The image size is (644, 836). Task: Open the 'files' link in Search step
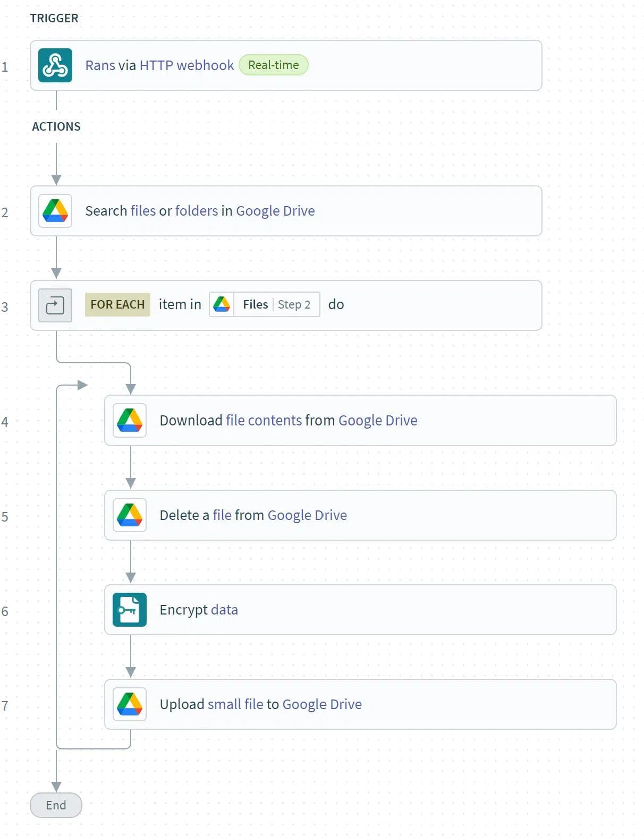point(143,211)
